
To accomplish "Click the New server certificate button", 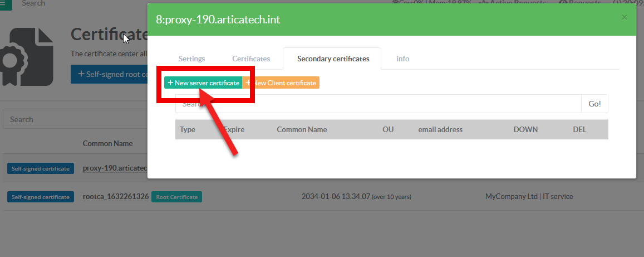I will pos(203,83).
